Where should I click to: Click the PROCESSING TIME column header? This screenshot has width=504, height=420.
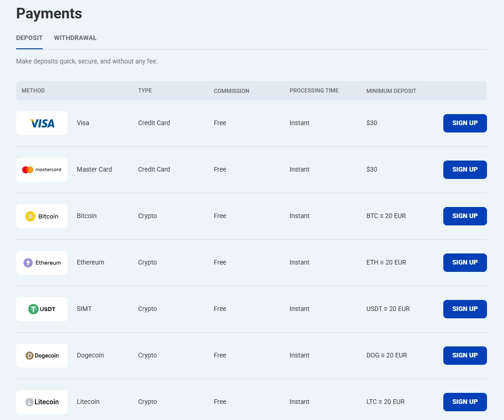pyautogui.click(x=314, y=91)
